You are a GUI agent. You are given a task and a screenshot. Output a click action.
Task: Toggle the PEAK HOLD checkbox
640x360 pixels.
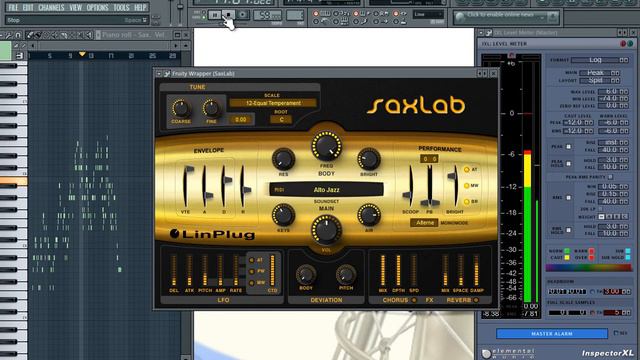pyautogui.click(x=568, y=164)
